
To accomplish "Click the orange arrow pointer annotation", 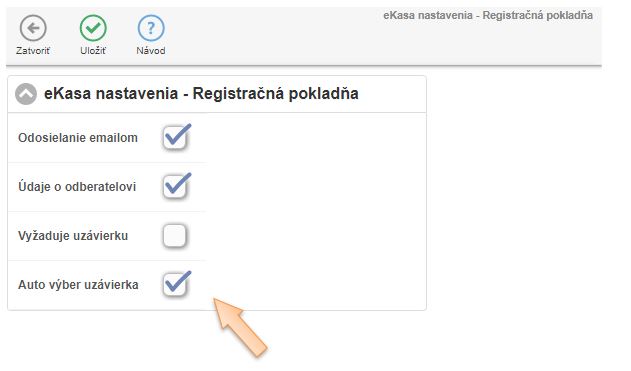I will (x=240, y=327).
